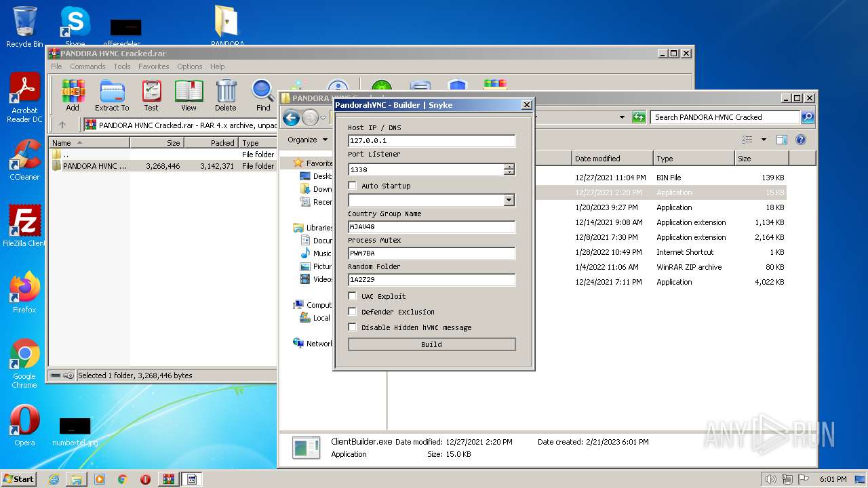Enable the Auto Startup checkbox
The width and height of the screenshot is (868, 488).
352,186
